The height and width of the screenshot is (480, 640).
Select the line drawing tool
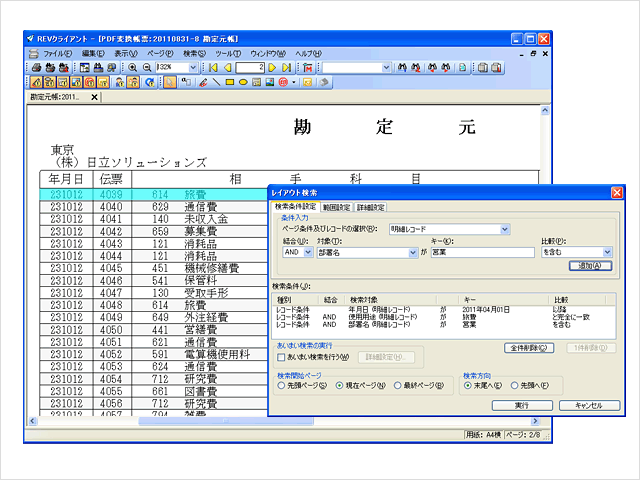(x=216, y=82)
